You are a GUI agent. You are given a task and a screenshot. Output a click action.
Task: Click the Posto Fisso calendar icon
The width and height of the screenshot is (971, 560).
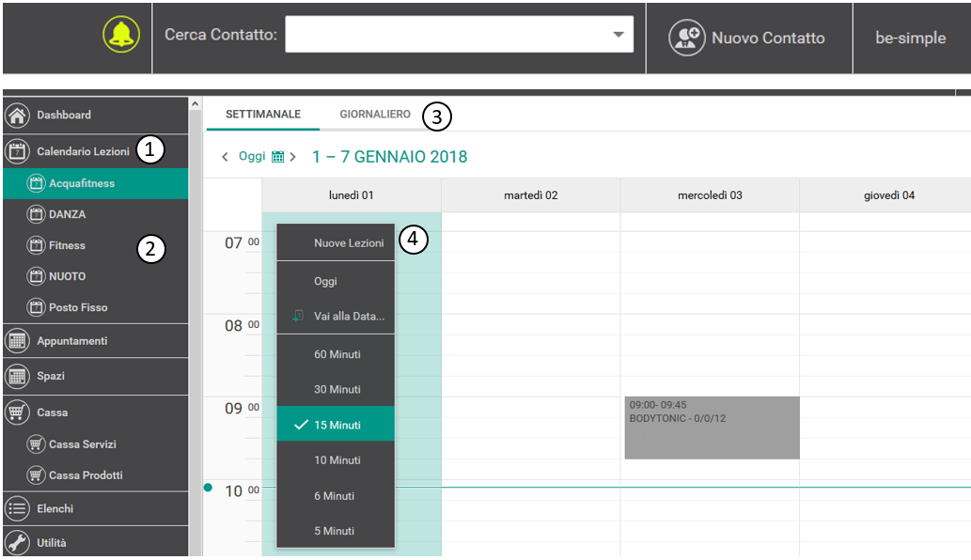pyautogui.click(x=37, y=307)
